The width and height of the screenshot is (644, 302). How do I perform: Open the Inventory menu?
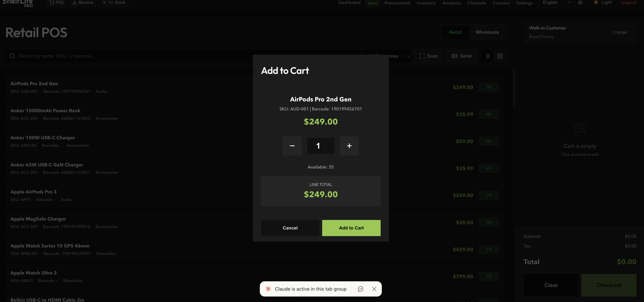point(426,3)
